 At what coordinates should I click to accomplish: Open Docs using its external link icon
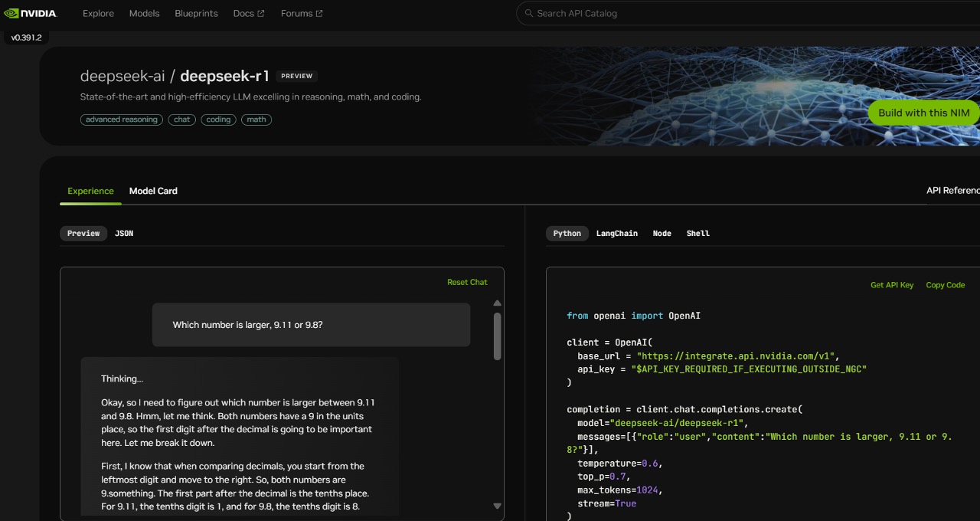pos(260,13)
